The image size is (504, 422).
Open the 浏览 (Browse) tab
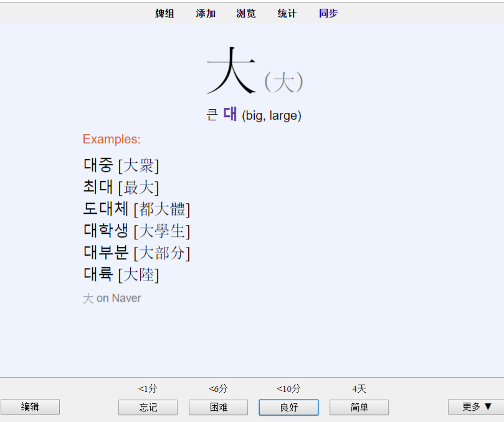[246, 14]
